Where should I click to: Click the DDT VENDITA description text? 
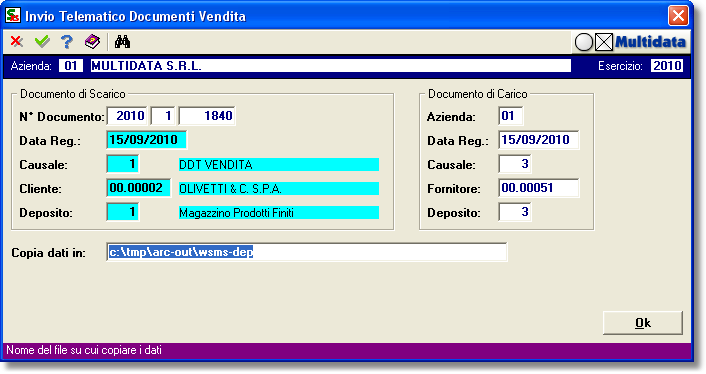[216, 165]
